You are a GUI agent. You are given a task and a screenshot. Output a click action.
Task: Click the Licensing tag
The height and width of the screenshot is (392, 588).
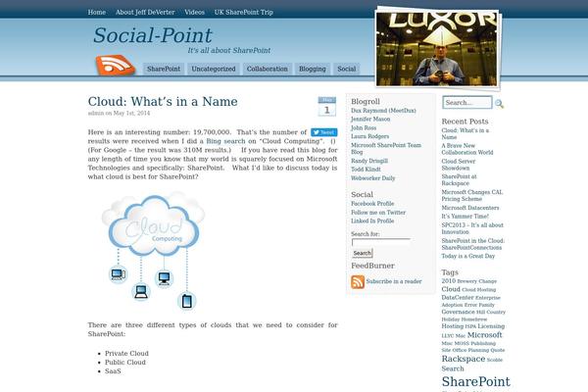point(491,326)
